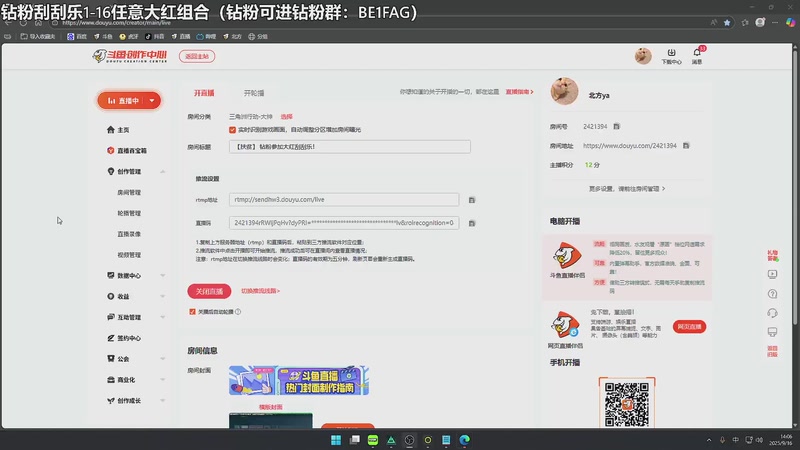Expand the 收益 sidebar section
The height and width of the screenshot is (450, 800).
click(162, 296)
